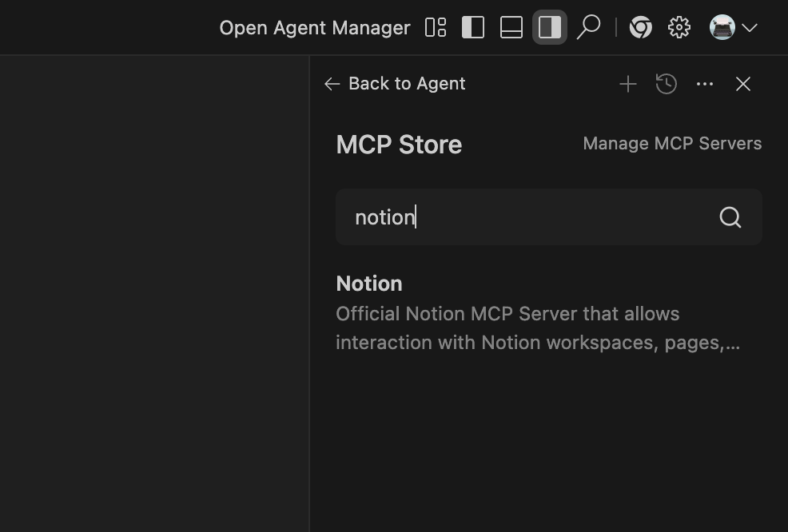Select the Notion result title

pyautogui.click(x=369, y=284)
